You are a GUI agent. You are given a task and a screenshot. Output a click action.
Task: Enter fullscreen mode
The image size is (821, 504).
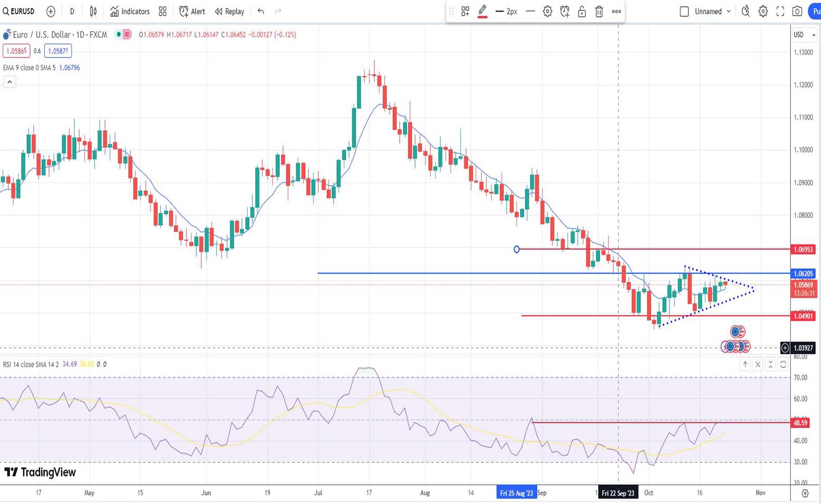pyautogui.click(x=780, y=11)
